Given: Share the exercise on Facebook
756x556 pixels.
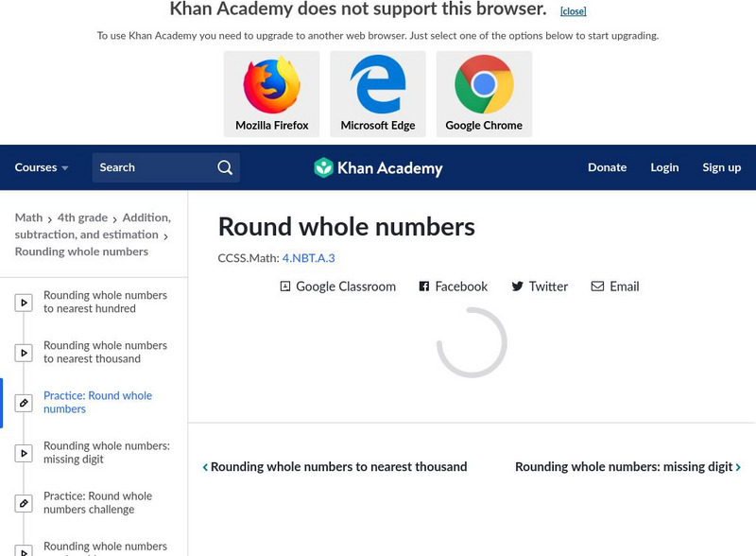Looking at the screenshot, I should pos(453,287).
